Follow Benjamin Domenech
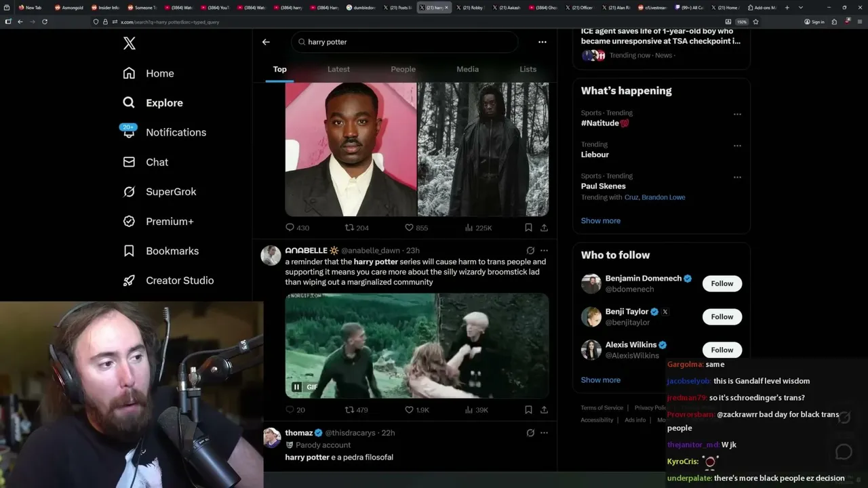This screenshot has width=868, height=488. [x=722, y=283]
